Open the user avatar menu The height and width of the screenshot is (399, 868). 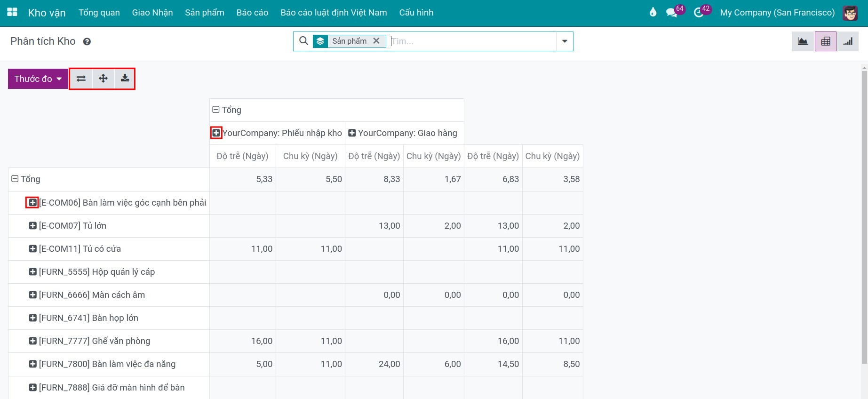point(850,13)
